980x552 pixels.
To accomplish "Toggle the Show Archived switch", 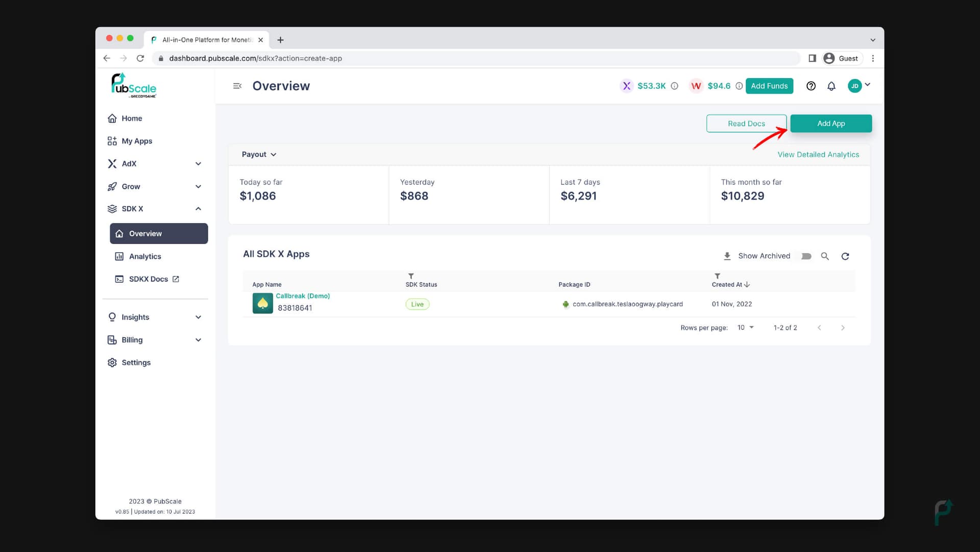I will [x=805, y=256].
